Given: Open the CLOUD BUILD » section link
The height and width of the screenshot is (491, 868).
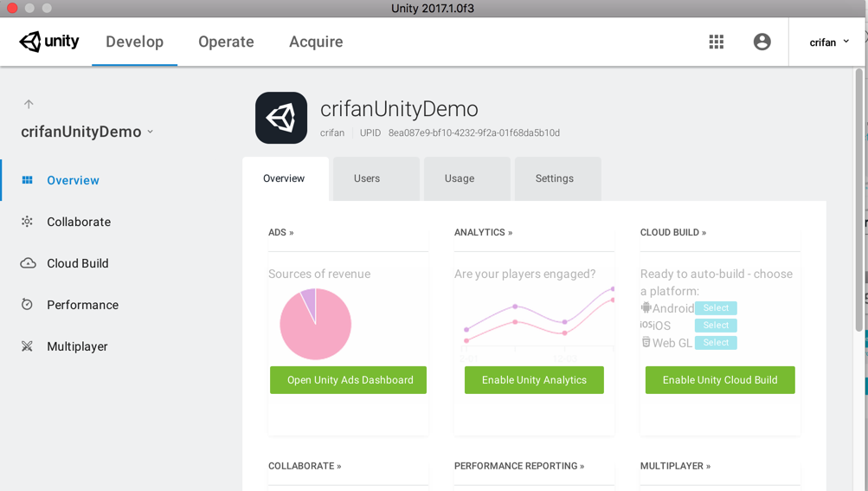Looking at the screenshot, I should [x=673, y=232].
